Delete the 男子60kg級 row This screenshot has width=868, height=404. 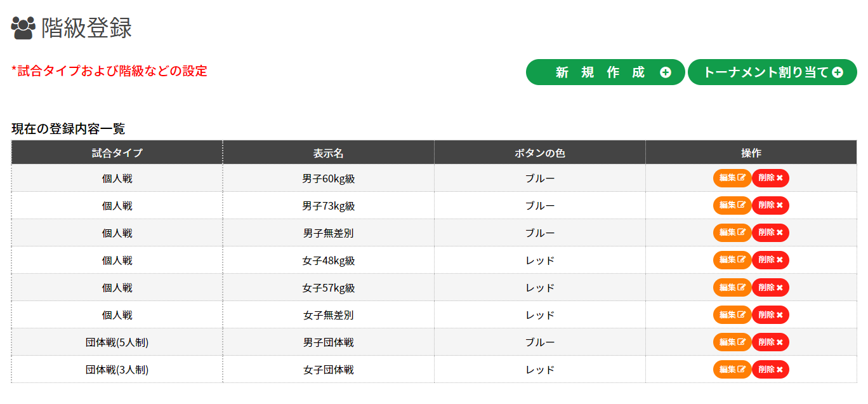click(x=770, y=178)
